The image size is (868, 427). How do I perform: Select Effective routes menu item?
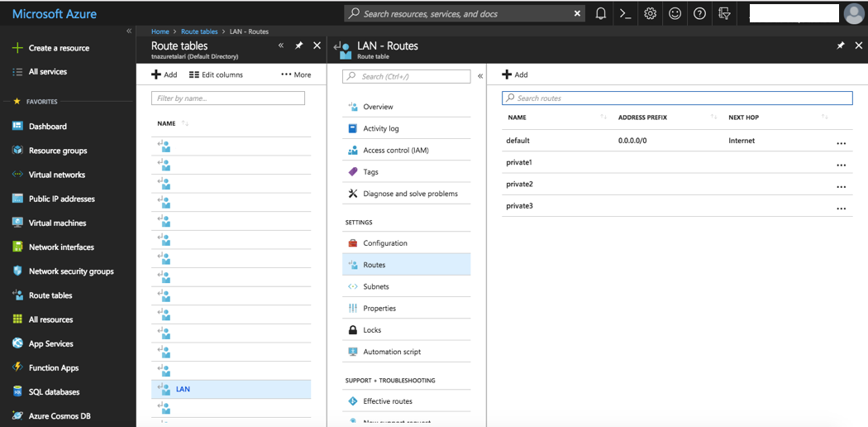pos(387,401)
